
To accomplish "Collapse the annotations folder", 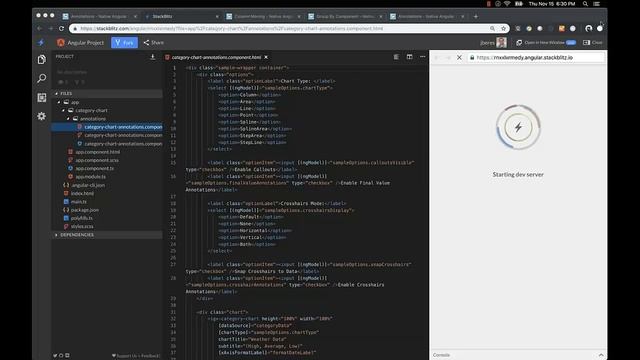I will (68, 119).
